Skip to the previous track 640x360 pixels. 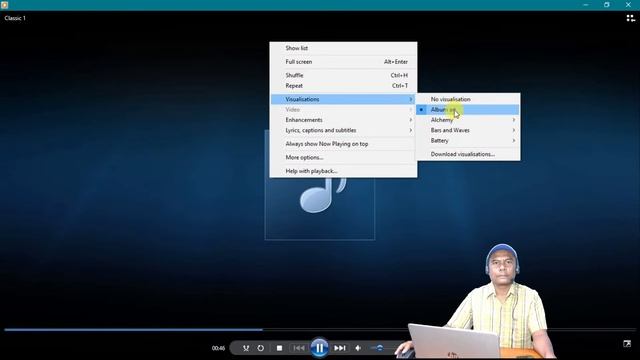pos(299,348)
